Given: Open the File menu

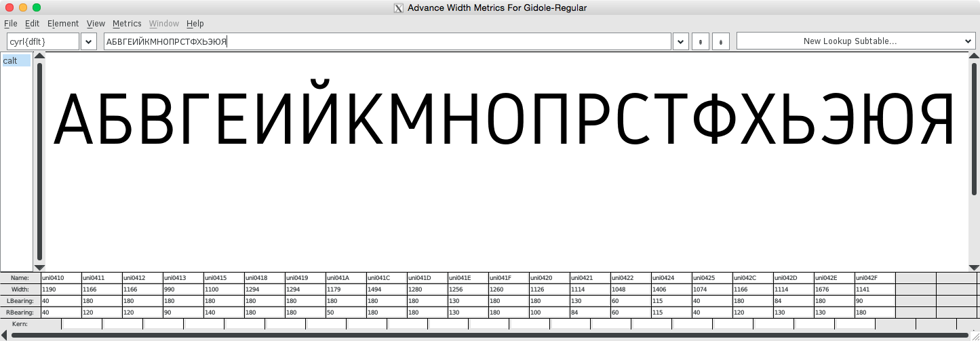Looking at the screenshot, I should [10, 23].
